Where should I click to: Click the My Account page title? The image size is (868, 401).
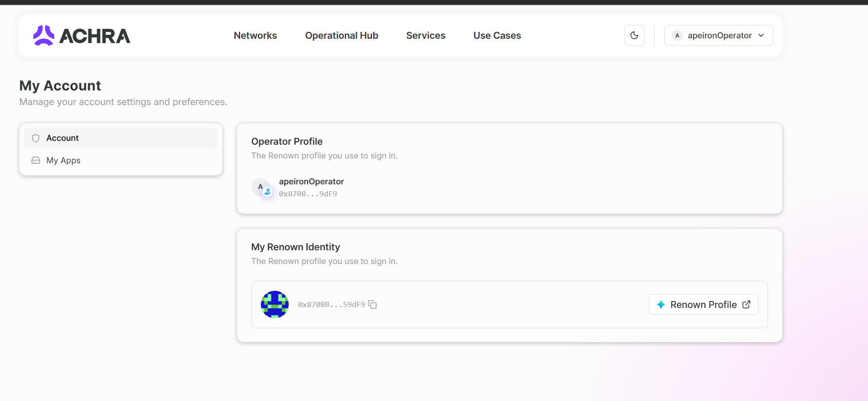60,85
